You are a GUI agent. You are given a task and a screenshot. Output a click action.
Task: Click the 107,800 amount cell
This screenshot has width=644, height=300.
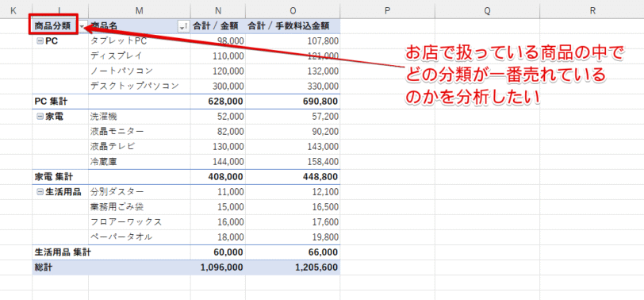pyautogui.click(x=293, y=41)
